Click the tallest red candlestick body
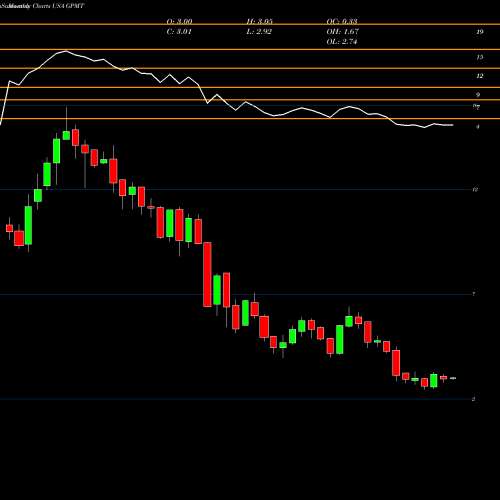 207,274
